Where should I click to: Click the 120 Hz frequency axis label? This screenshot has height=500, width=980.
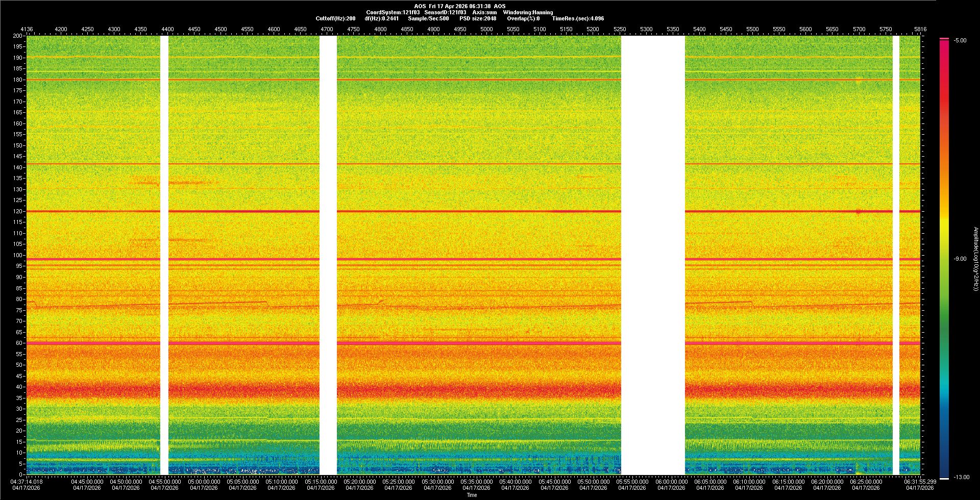click(x=18, y=211)
